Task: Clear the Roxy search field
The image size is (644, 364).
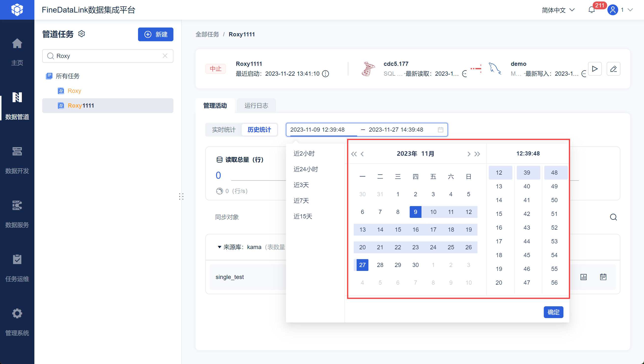Action: pyautogui.click(x=165, y=56)
